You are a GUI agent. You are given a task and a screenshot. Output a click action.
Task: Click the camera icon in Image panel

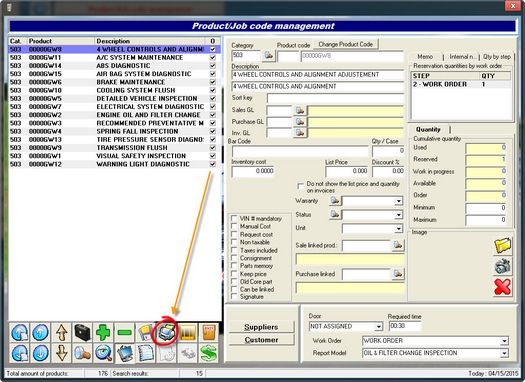503,267
